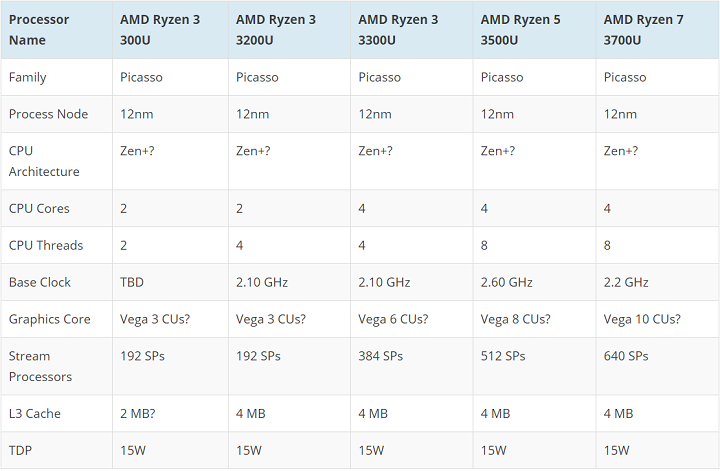Select the AMD Ryzen 3 300U column header

pyautogui.click(x=160, y=30)
